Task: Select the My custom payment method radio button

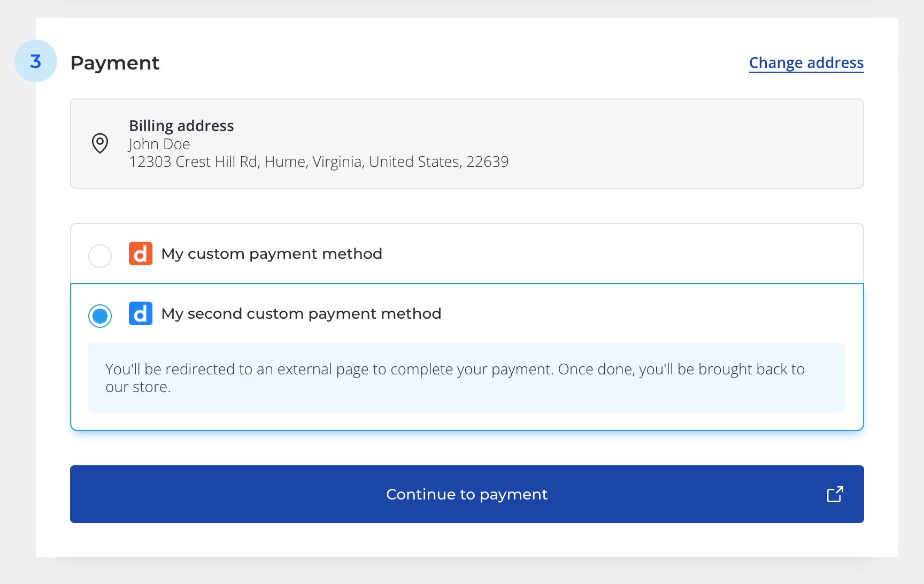Action: point(99,256)
